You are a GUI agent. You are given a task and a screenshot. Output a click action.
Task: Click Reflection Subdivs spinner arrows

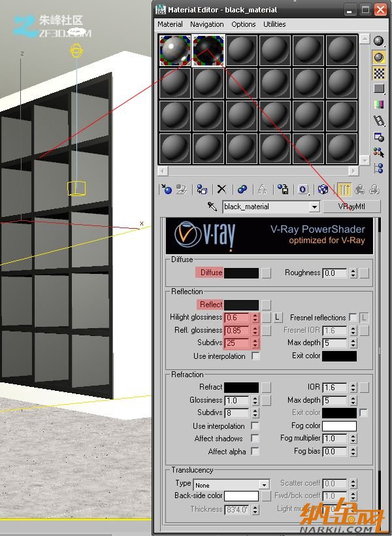click(x=255, y=343)
